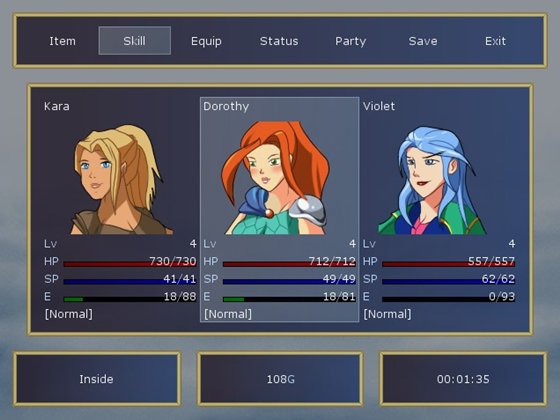
Task: Click Dorothy's blue SP bar
Action: pos(289,281)
